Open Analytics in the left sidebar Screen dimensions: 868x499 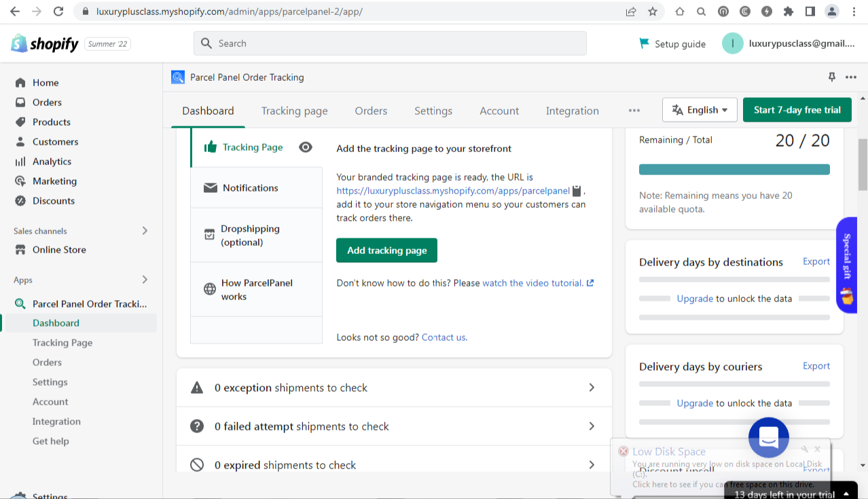tap(52, 162)
